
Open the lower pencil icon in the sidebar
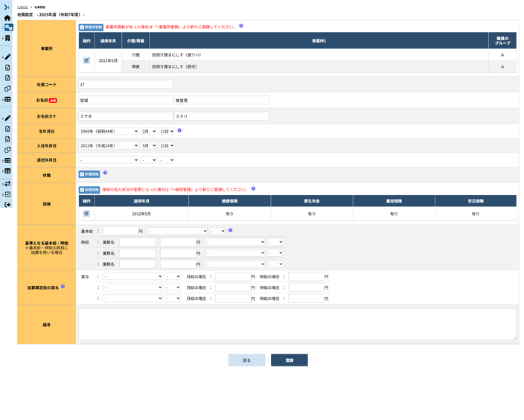pos(7,118)
